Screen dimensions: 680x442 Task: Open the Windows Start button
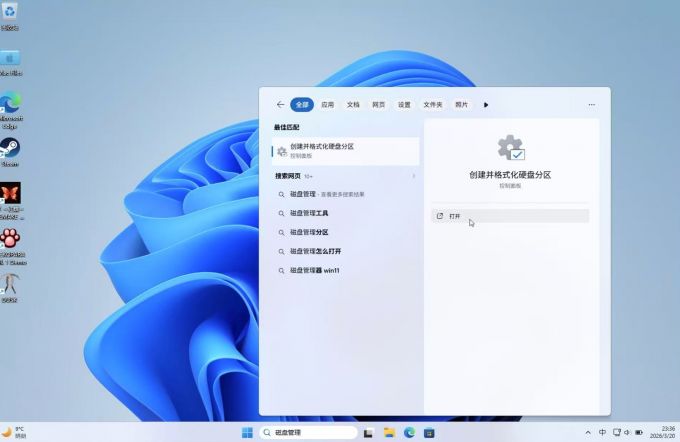click(247, 432)
